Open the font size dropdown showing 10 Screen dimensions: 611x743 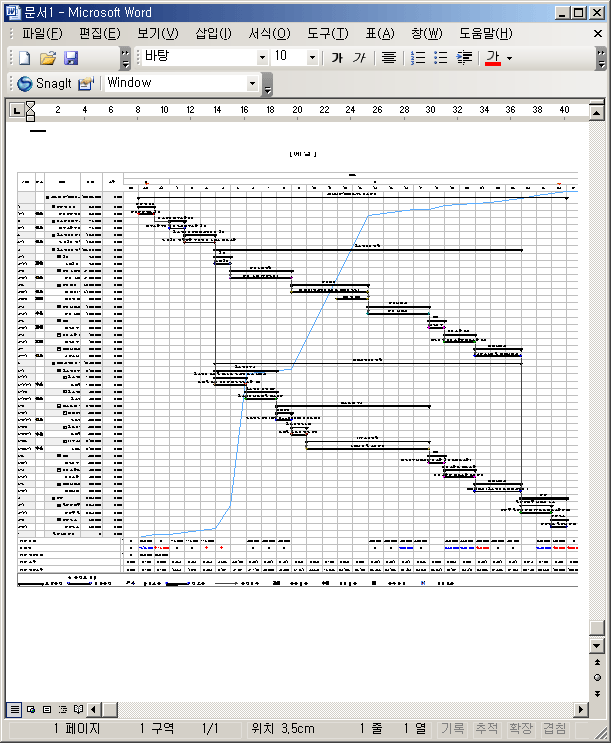tap(312, 58)
